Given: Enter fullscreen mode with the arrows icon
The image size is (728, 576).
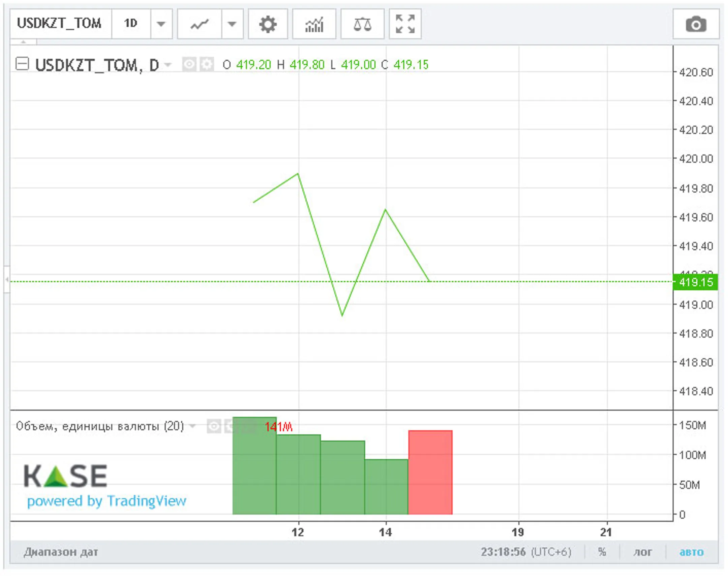Looking at the screenshot, I should pyautogui.click(x=405, y=24).
